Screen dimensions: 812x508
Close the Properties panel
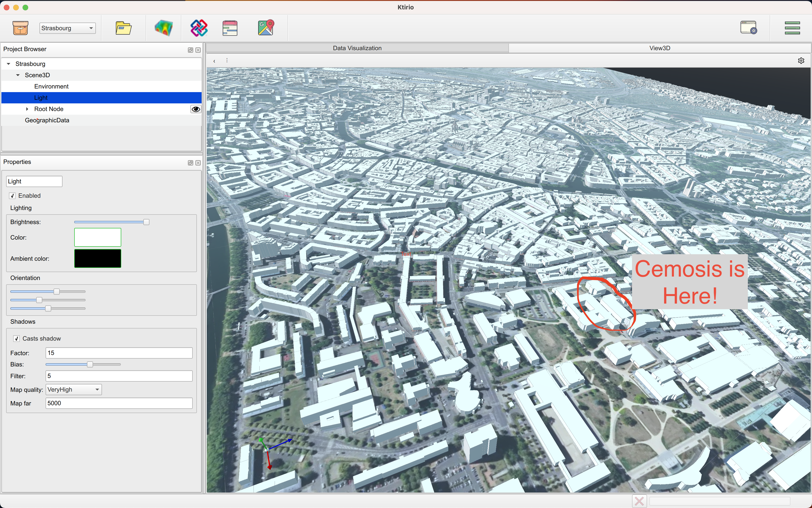tap(198, 163)
